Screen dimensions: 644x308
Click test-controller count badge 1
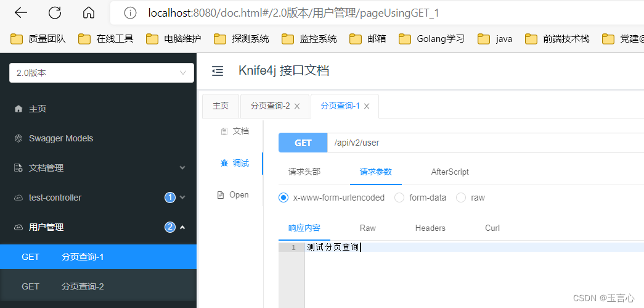coord(170,198)
